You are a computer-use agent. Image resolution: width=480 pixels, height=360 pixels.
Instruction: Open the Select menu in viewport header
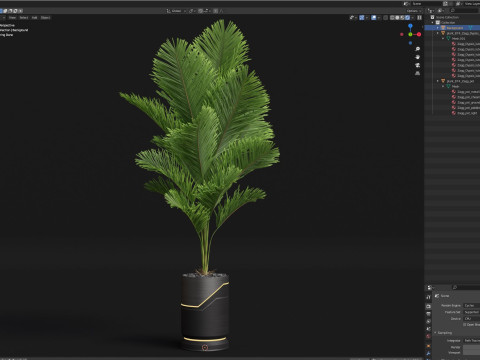[24, 18]
